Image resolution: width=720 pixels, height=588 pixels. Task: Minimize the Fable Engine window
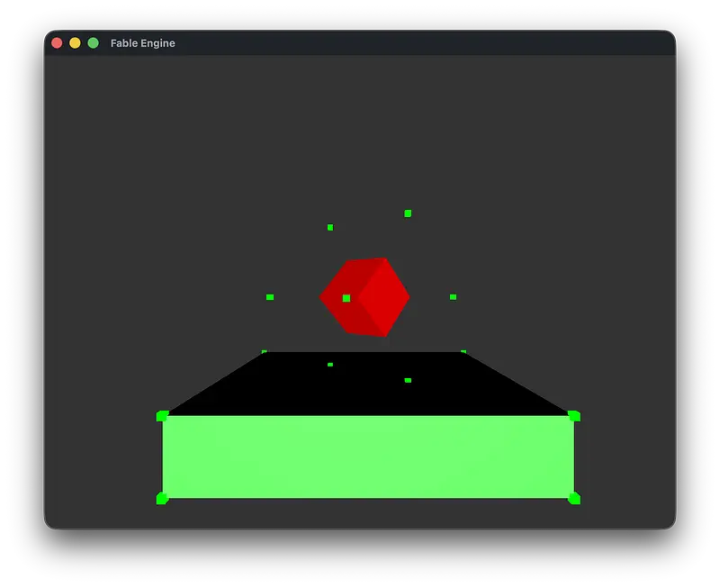[x=75, y=43]
